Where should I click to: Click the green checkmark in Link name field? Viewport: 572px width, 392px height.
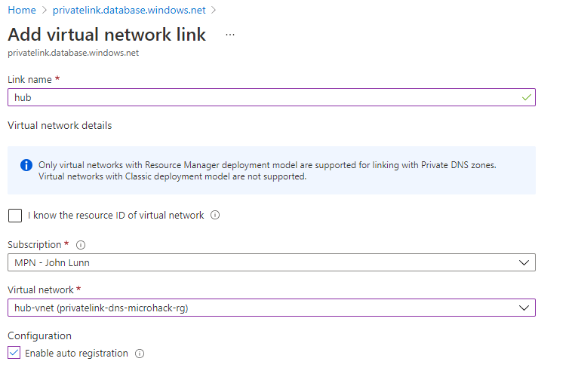[527, 97]
